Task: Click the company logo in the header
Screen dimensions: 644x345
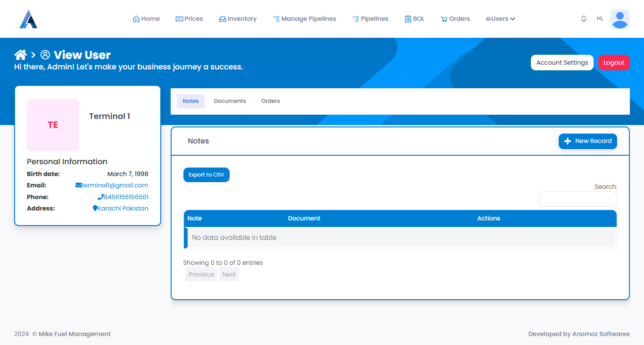Action: point(28,19)
